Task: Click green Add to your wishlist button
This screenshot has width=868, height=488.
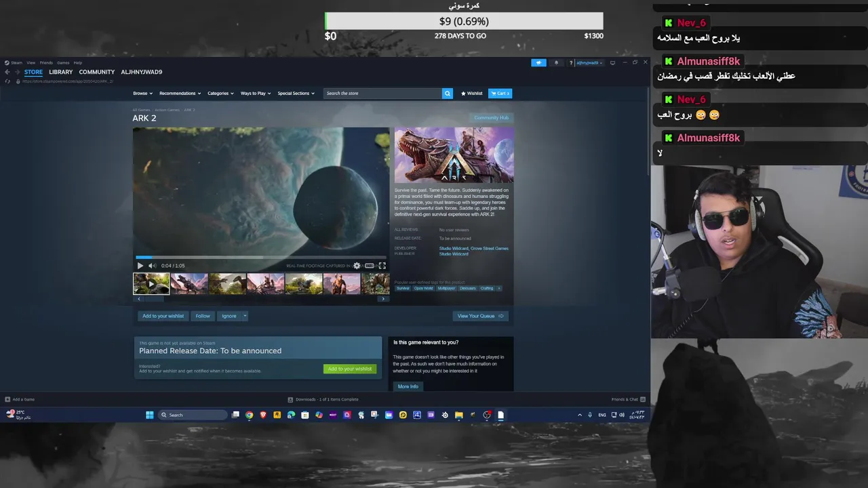Action: 350,369
